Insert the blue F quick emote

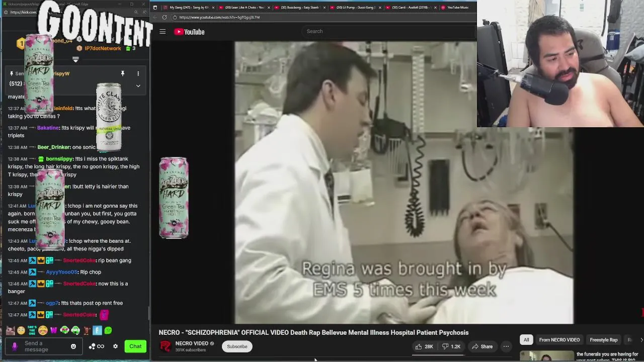[98, 330]
